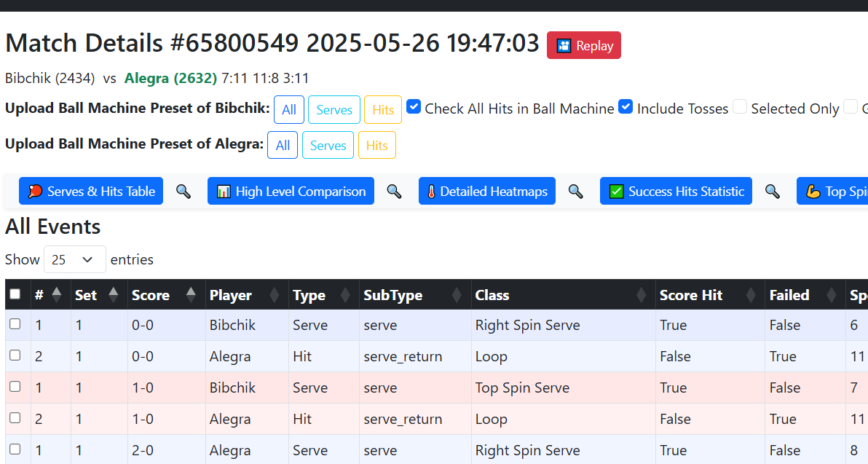Click magnifier icon after High Level Comparison
This screenshot has height=464, width=868.
point(394,192)
